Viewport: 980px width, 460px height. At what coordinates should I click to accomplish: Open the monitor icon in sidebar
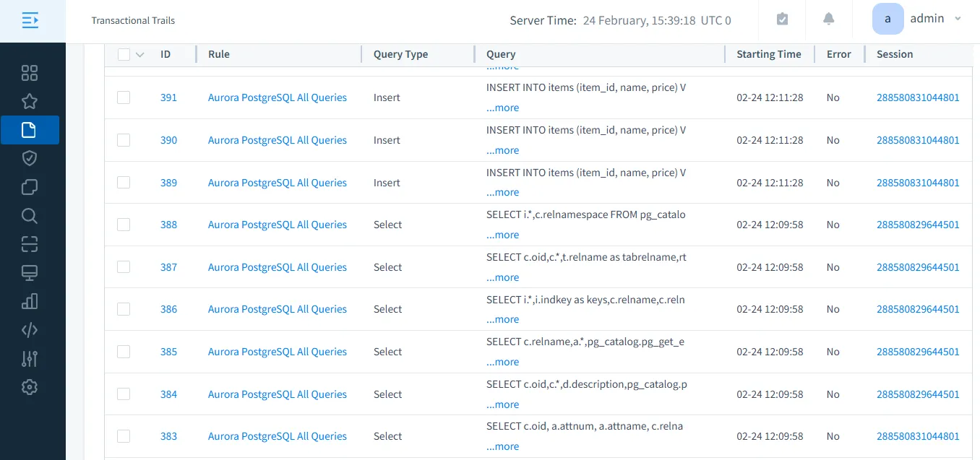30,273
